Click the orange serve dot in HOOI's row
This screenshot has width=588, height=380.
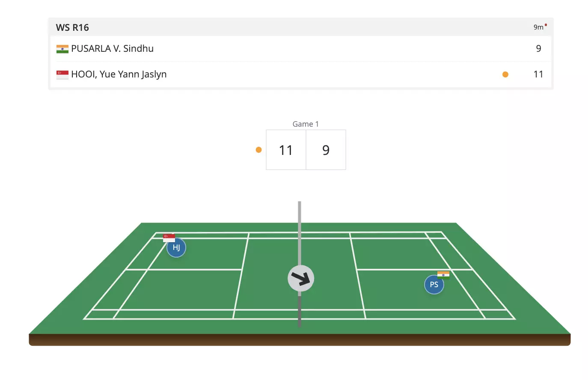pyautogui.click(x=505, y=74)
